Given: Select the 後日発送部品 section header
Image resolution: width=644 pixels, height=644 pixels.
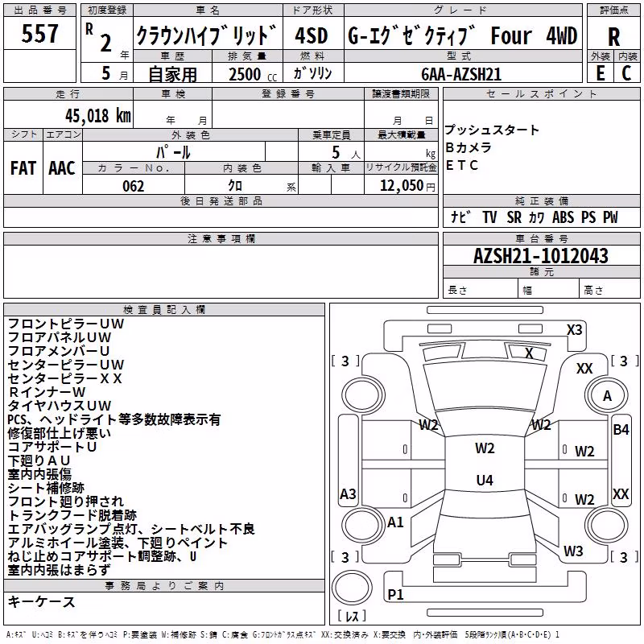Looking at the screenshot, I should point(221,200).
